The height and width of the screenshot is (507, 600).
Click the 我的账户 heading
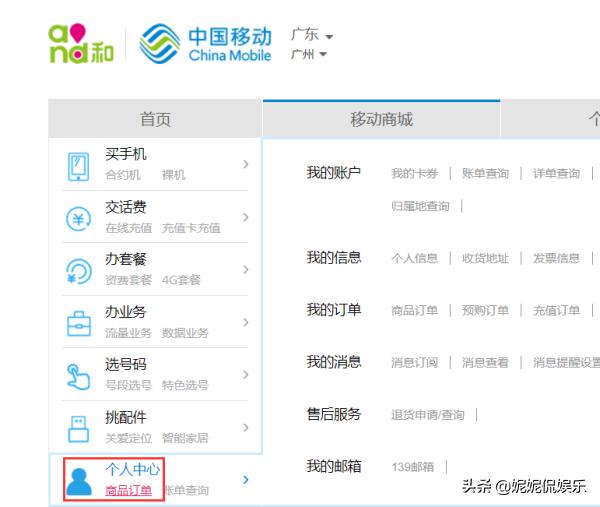point(334,173)
